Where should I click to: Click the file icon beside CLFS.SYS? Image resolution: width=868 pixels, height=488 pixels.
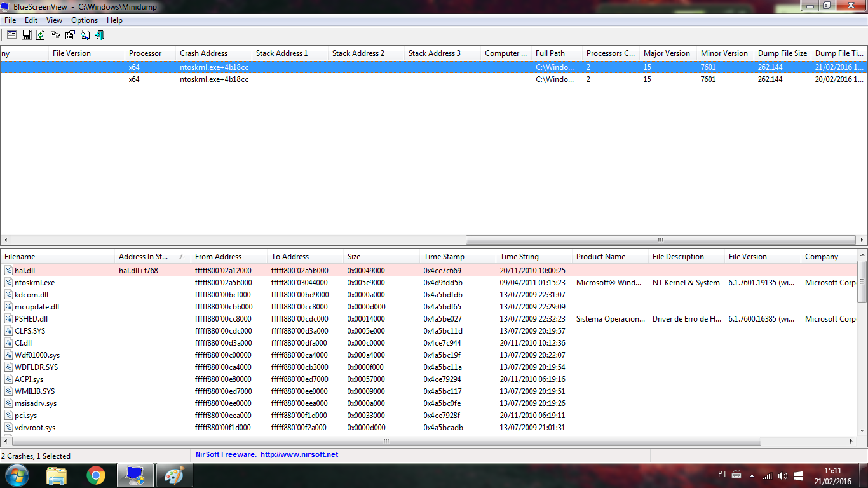[8, 331]
